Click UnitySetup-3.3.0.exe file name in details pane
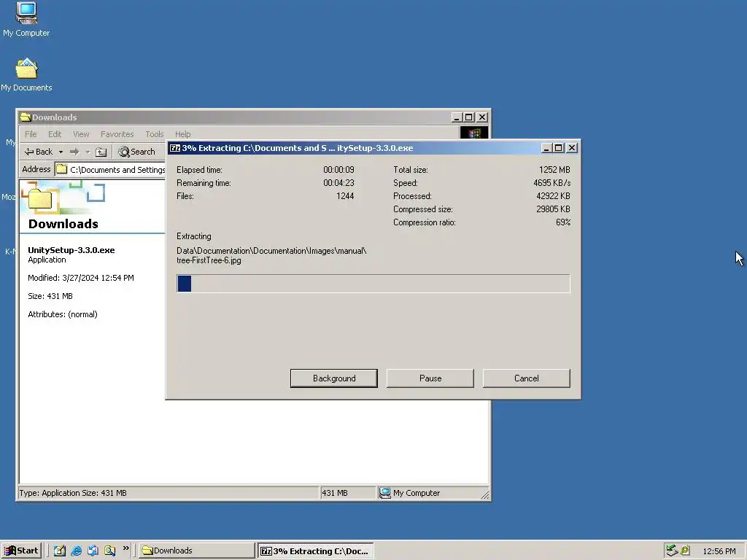This screenshot has height=560, width=747. [71, 250]
